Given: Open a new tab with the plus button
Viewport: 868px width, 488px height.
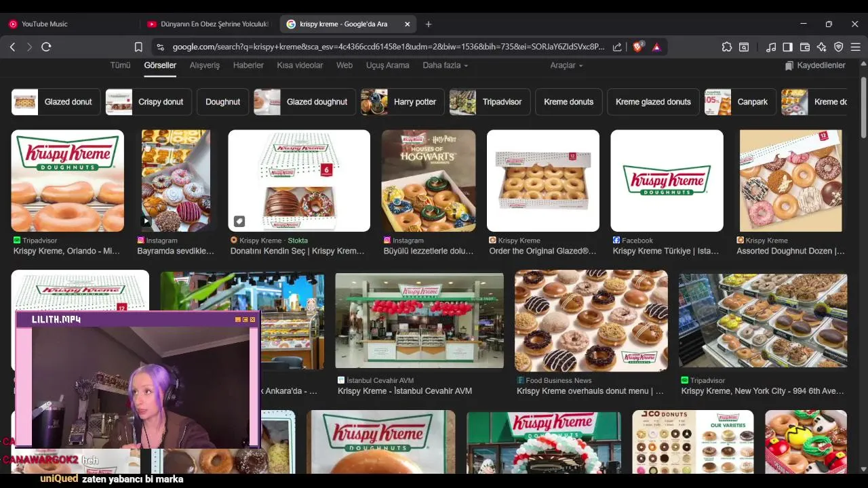Looking at the screenshot, I should pos(428,24).
